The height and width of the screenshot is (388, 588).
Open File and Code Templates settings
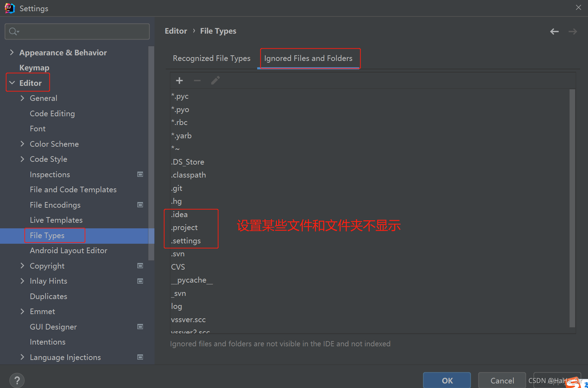73,189
